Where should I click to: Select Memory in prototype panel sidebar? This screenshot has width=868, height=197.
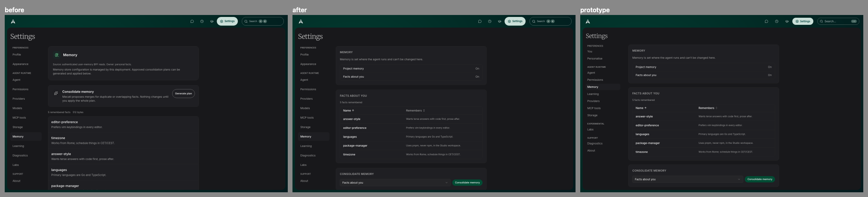tap(603, 87)
